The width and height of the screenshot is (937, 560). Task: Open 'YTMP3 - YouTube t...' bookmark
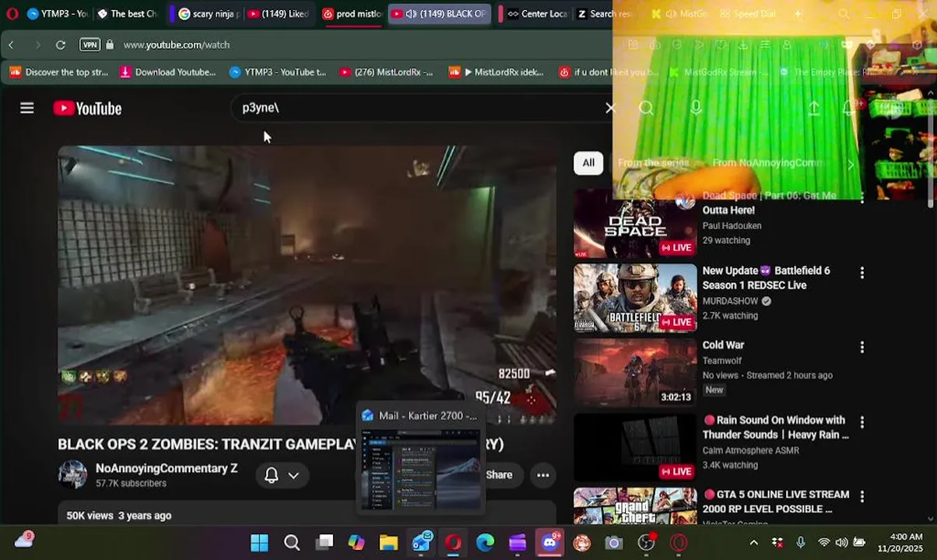pos(278,72)
